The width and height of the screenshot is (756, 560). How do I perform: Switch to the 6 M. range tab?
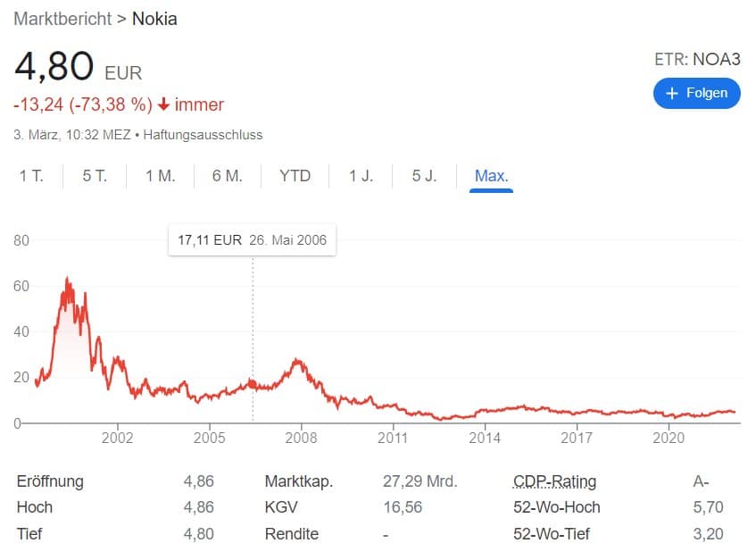227,176
